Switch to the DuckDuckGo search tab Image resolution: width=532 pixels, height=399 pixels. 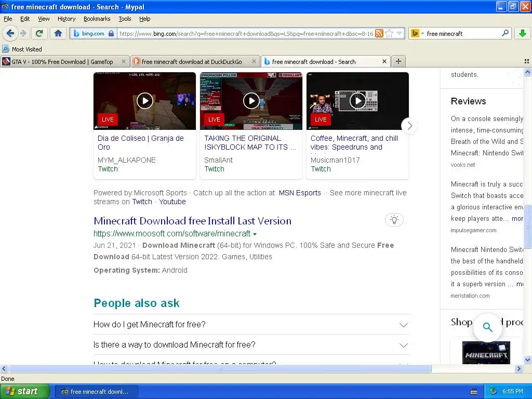tap(191, 62)
